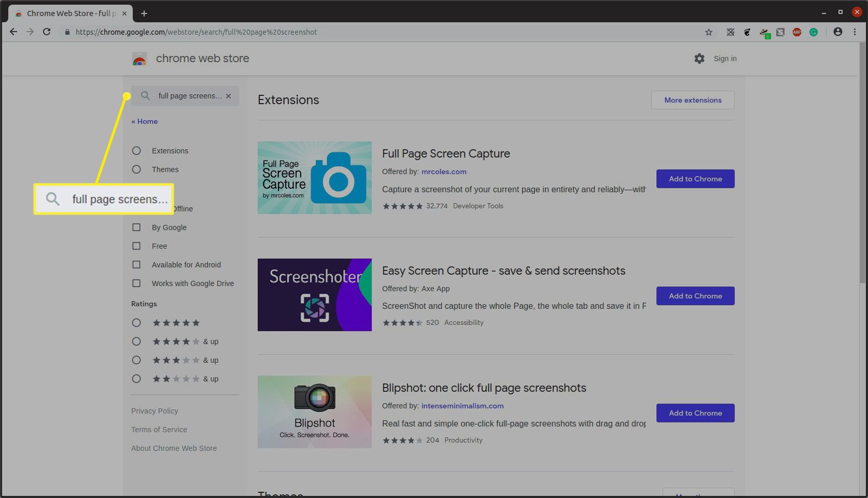Open a new tab with the plus button
This screenshot has height=498, width=868.
[x=144, y=13]
